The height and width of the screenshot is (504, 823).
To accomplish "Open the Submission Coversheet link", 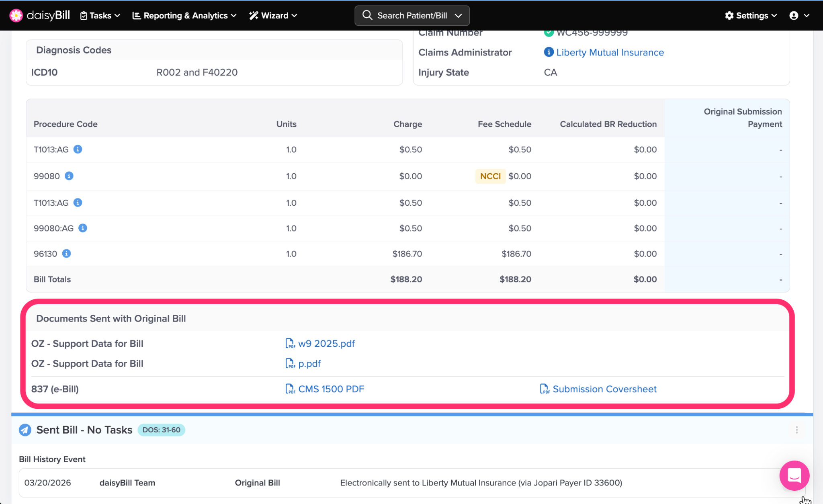I will pos(604,389).
